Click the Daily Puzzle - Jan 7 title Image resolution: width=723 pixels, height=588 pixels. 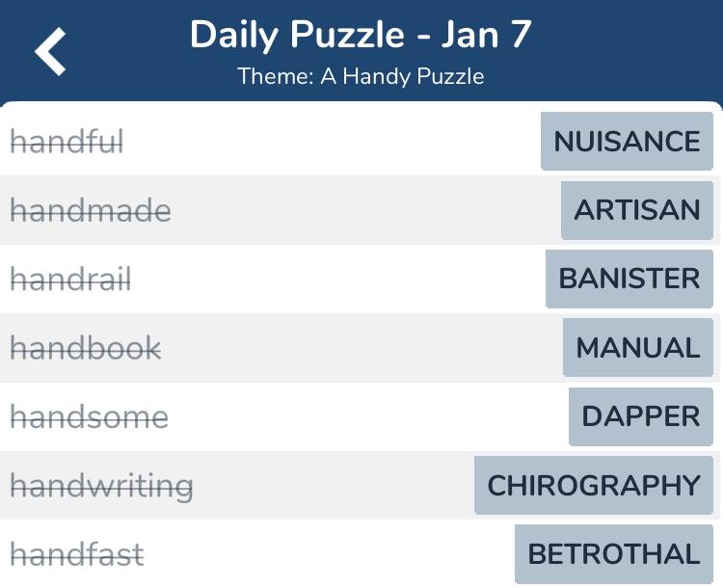[361, 35]
